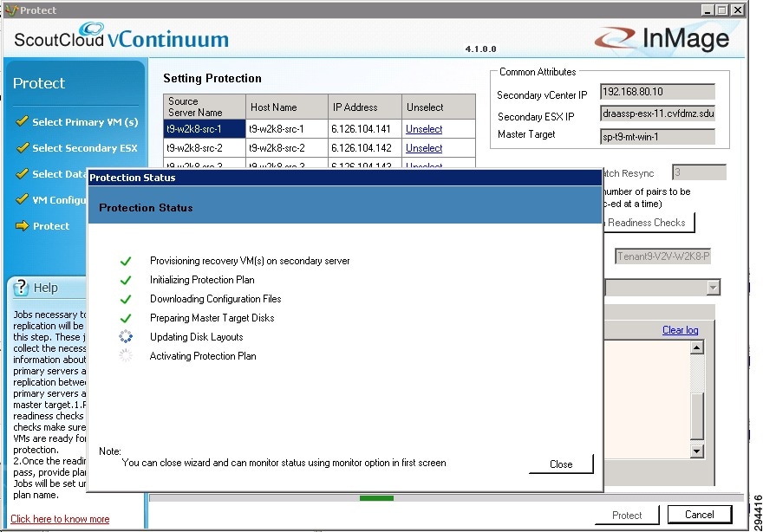763x532 pixels.
Task: Click the Batch Resync value field
Action: (699, 172)
